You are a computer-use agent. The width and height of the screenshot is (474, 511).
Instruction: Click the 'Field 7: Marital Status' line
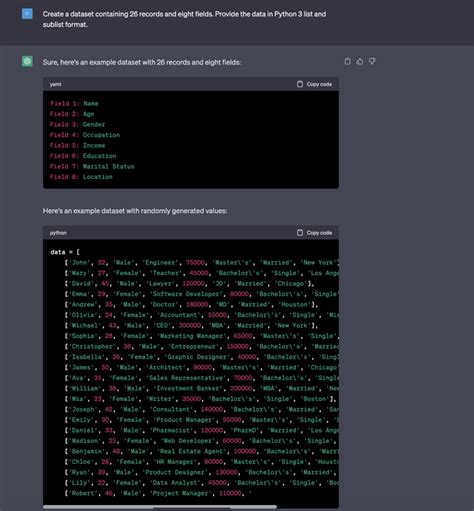pos(92,166)
